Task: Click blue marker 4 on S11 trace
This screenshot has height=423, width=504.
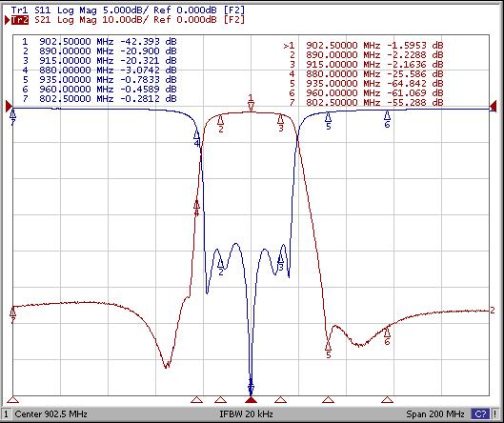Action: pyautogui.click(x=196, y=138)
